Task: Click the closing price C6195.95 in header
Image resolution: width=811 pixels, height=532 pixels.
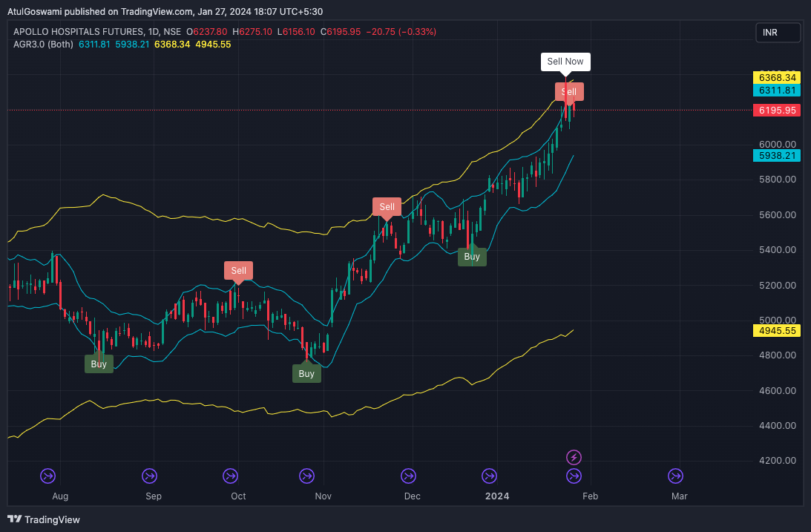Action: point(341,32)
